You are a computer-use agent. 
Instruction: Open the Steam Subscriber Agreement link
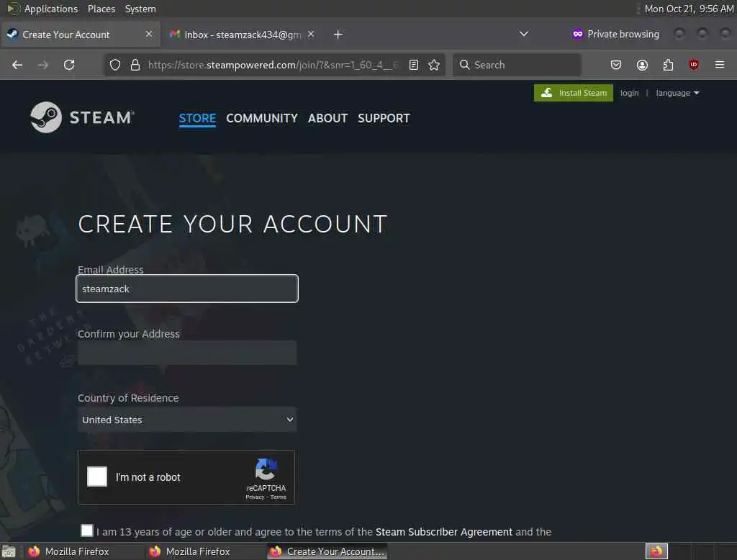point(443,532)
